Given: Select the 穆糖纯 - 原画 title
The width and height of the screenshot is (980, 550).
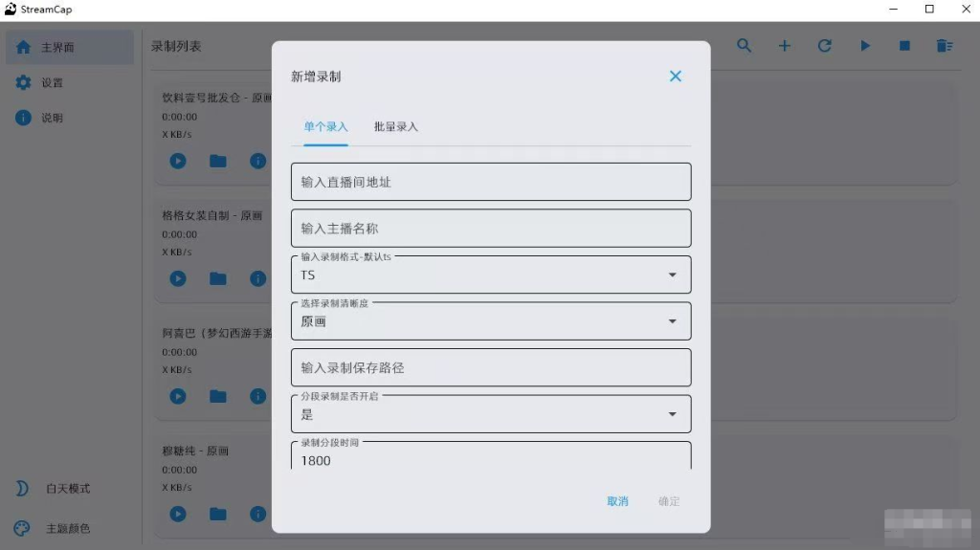Looking at the screenshot, I should click(195, 451).
